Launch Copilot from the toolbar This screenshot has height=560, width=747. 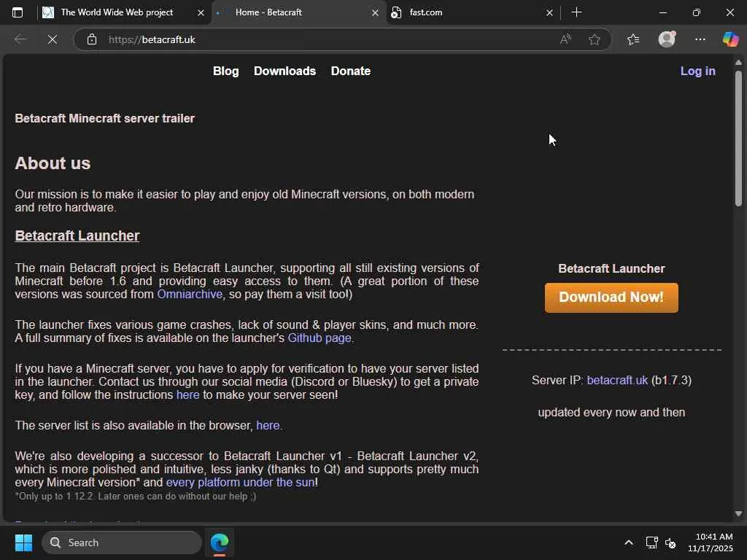730,39
